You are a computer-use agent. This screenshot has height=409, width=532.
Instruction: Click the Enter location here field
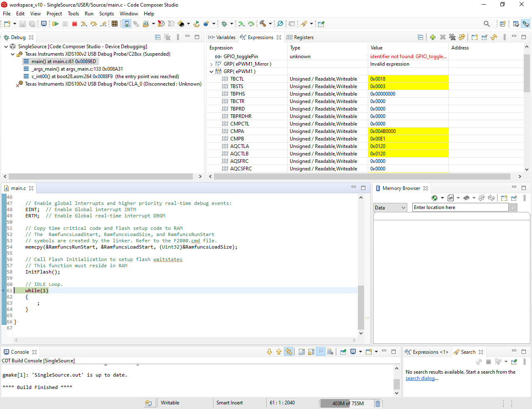coord(460,207)
